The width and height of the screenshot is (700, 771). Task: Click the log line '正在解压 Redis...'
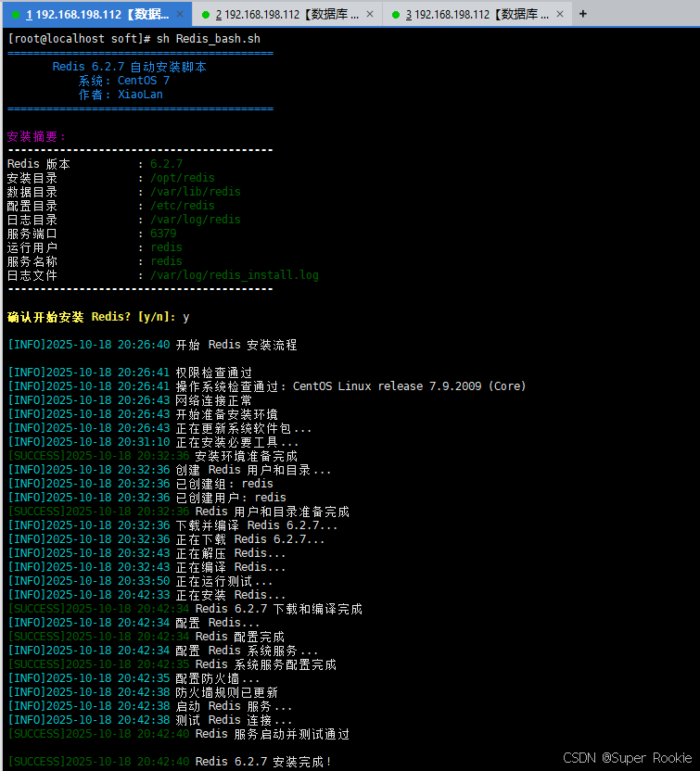point(231,553)
